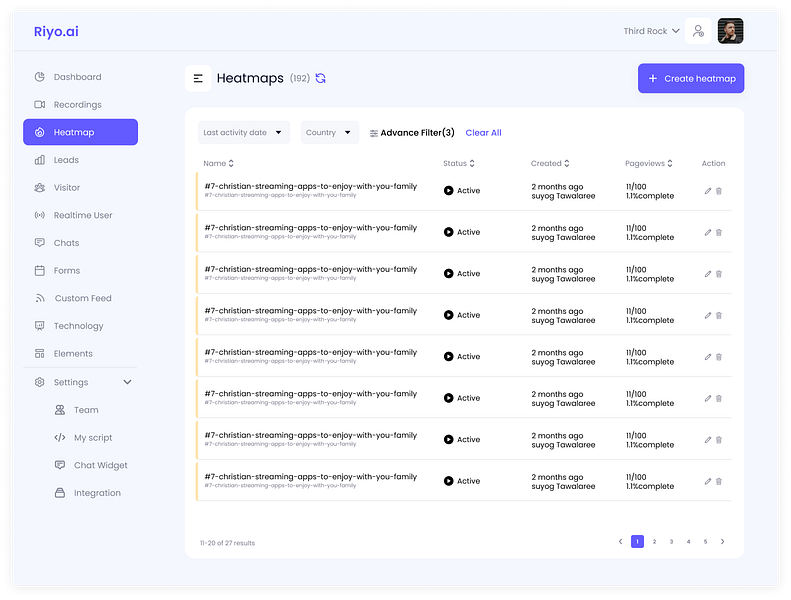Click the Clear All filters link

tap(483, 133)
